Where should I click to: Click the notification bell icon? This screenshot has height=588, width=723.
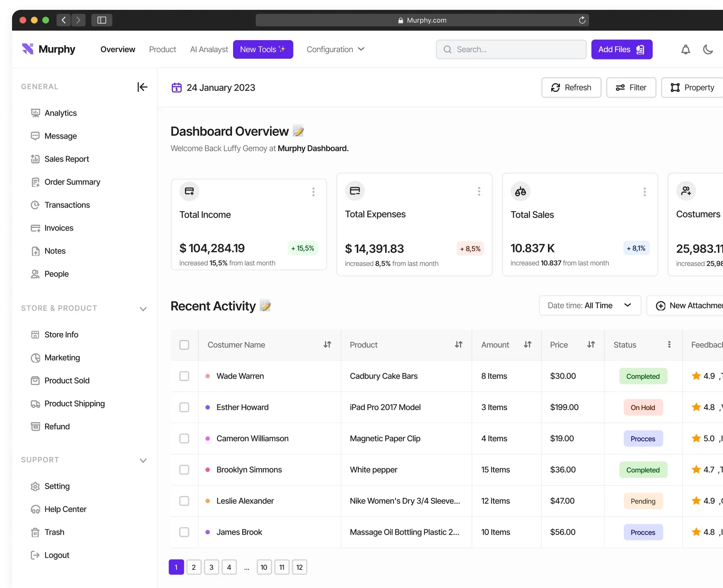(685, 49)
